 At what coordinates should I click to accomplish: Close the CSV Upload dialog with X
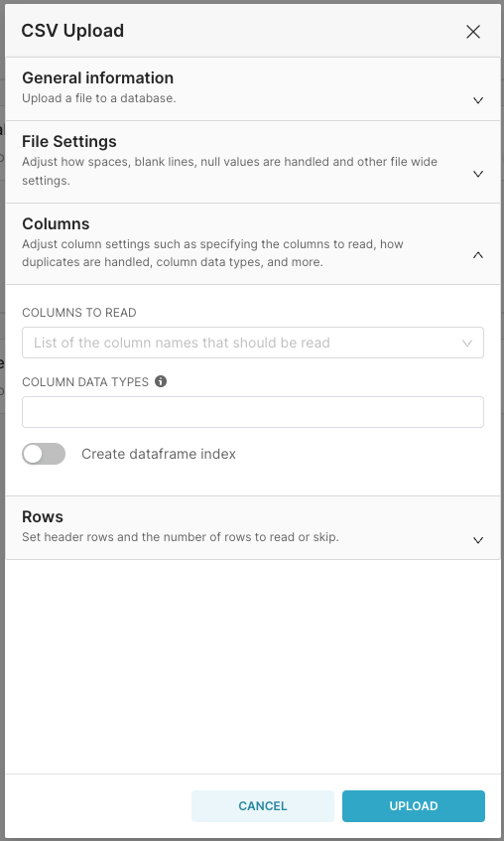pyautogui.click(x=473, y=32)
